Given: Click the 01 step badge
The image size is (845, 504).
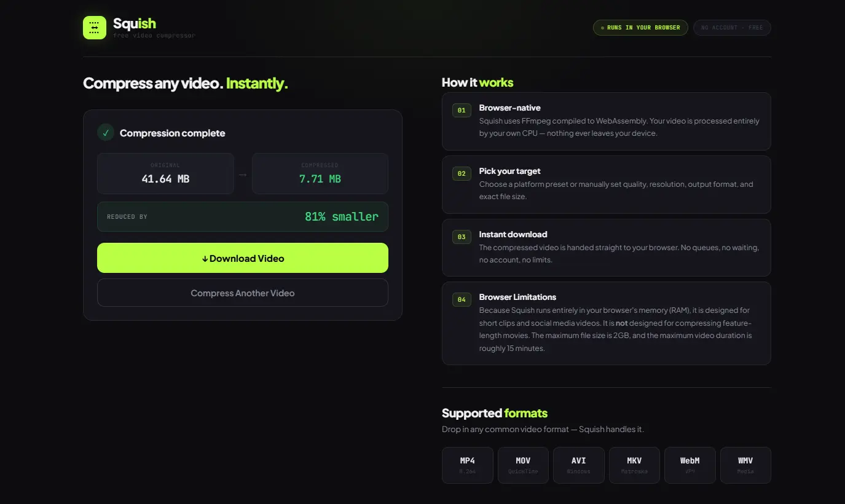Looking at the screenshot, I should point(462,111).
